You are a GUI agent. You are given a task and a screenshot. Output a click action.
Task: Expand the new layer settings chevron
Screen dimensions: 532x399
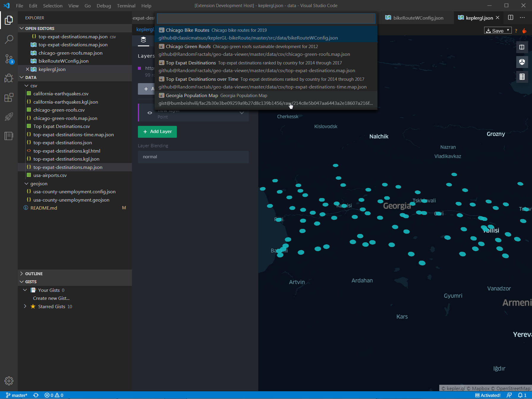tap(242, 113)
